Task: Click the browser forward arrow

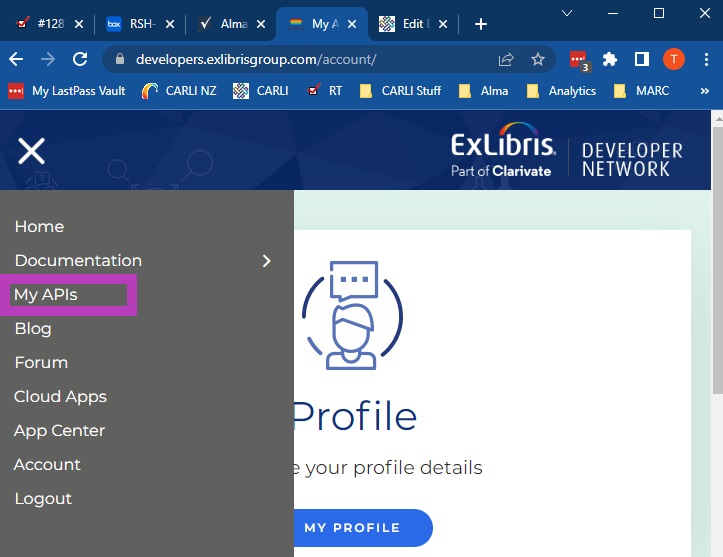Action: click(48, 59)
